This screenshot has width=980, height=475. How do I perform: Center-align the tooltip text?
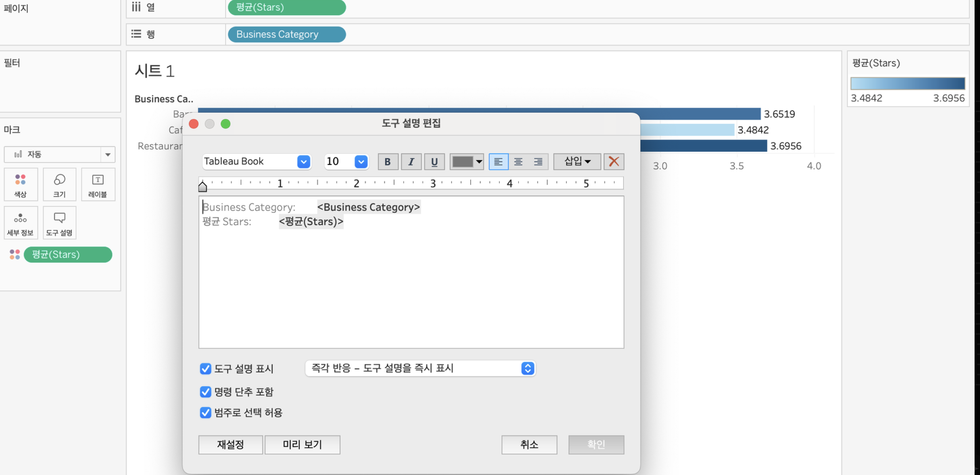tap(518, 162)
